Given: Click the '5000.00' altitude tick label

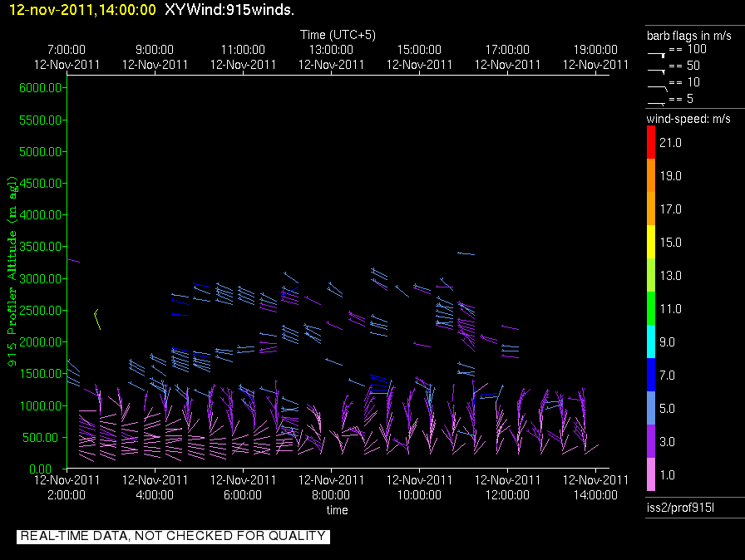Looking at the screenshot, I should pos(41,152).
